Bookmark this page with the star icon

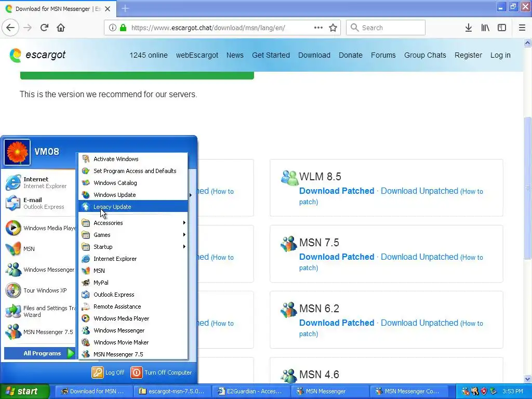click(333, 28)
